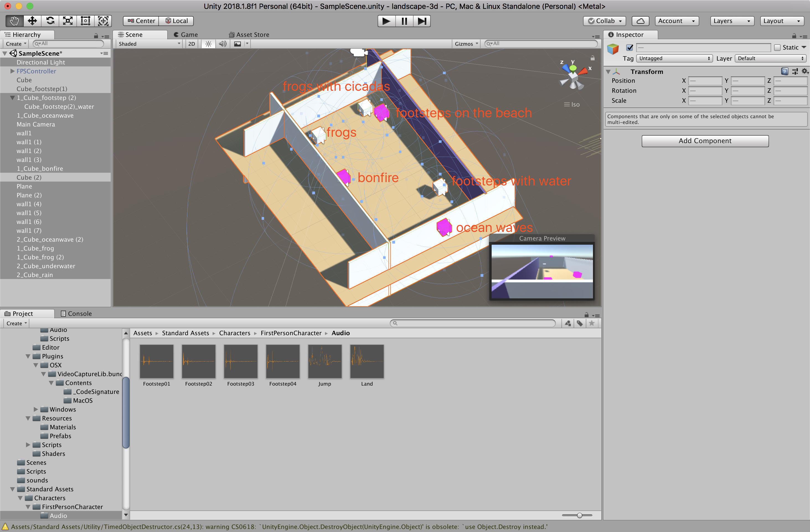Select the Scale tool
The image size is (810, 532).
[68, 21]
